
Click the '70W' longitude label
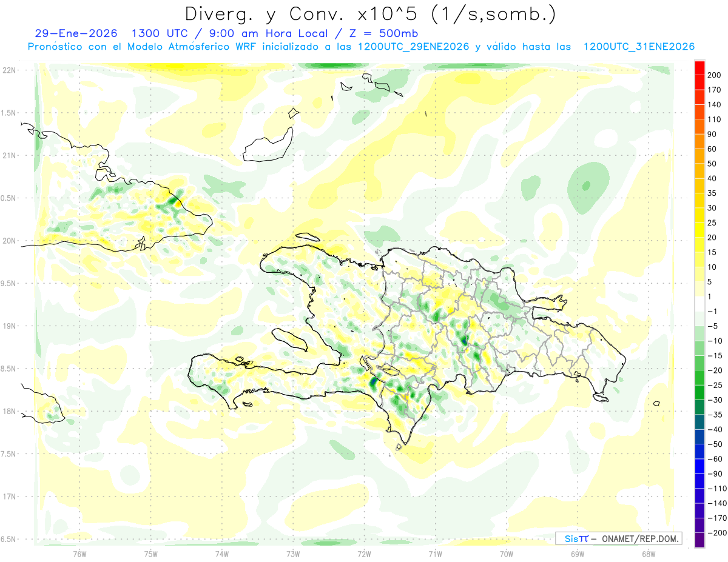[506, 554]
